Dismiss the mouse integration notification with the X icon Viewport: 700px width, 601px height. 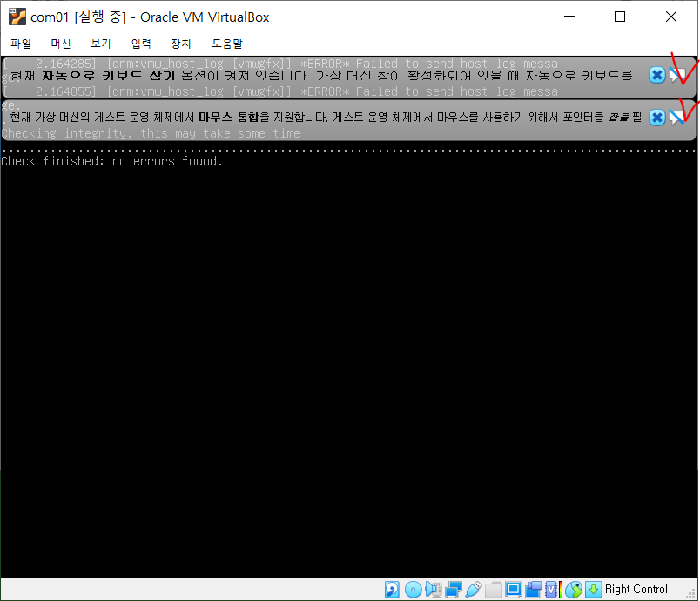(656, 118)
